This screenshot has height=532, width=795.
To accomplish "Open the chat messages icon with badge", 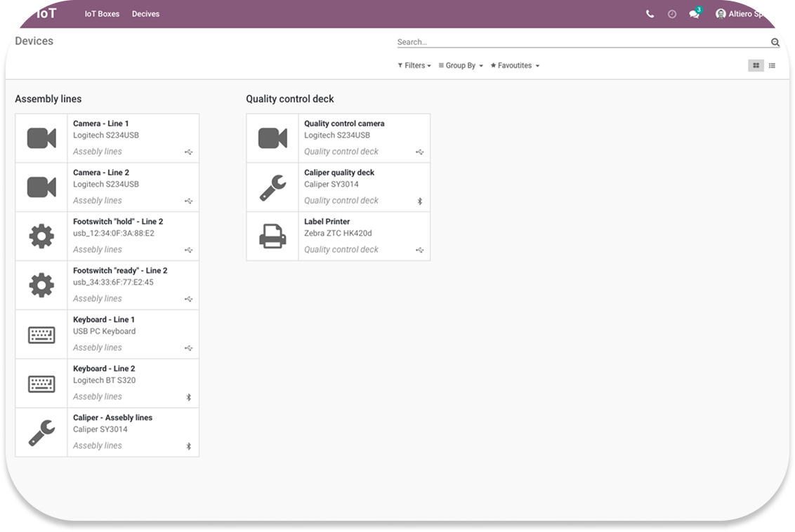I will pos(694,14).
